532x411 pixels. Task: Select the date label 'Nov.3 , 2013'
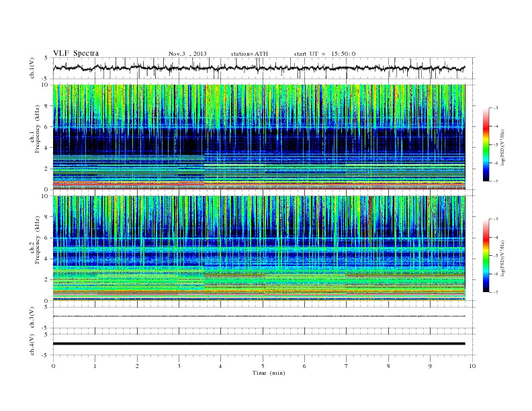pos(187,54)
